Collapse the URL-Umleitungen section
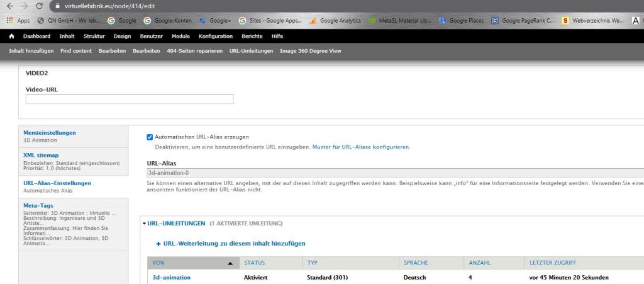Screen dimensions: 644x284 coord(176,223)
